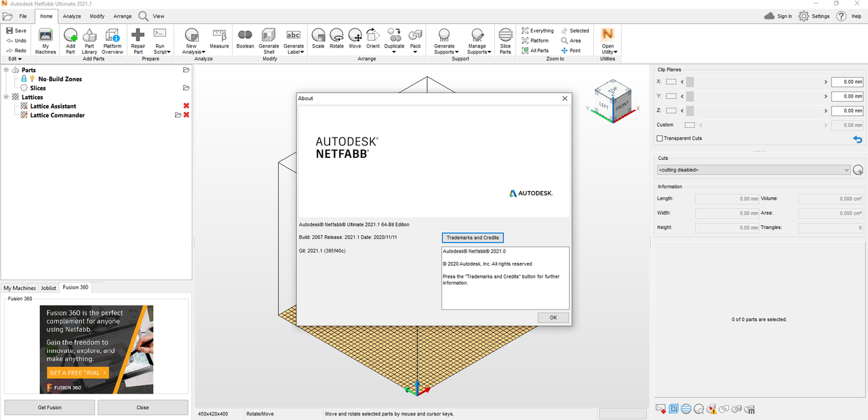The image size is (868, 420).
Task: Open the Edit dropdown
Action: pyautogui.click(x=15, y=59)
